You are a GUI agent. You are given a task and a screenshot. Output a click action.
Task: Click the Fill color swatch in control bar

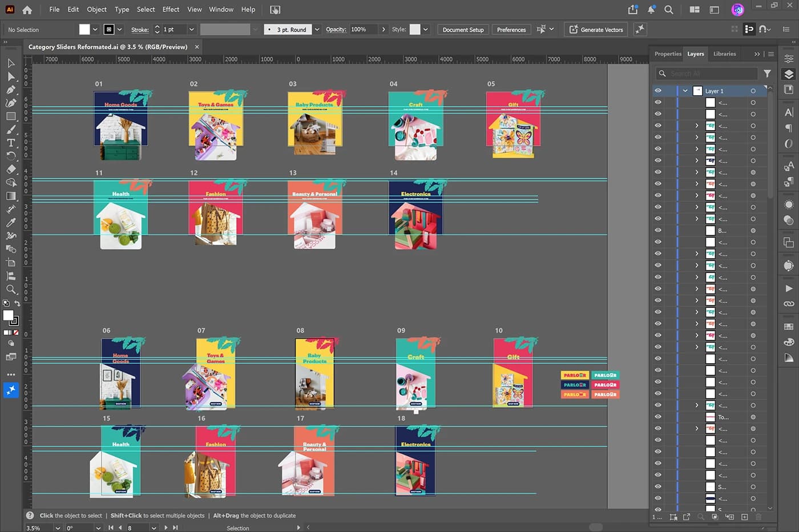coord(84,30)
